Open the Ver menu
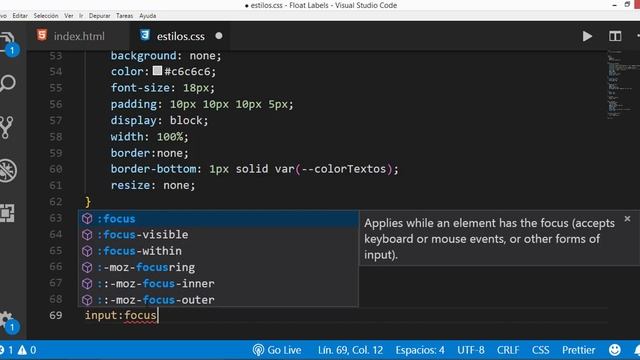Screen dimensions: 640x360 pos(69,16)
